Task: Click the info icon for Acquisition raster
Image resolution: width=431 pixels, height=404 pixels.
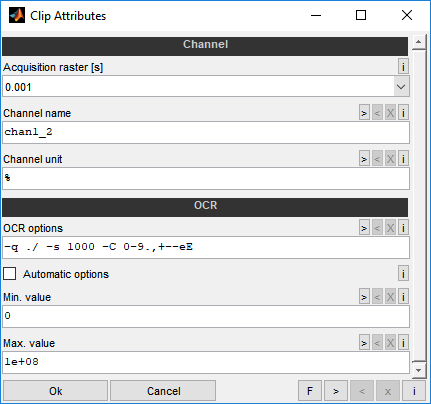Action: tap(403, 67)
